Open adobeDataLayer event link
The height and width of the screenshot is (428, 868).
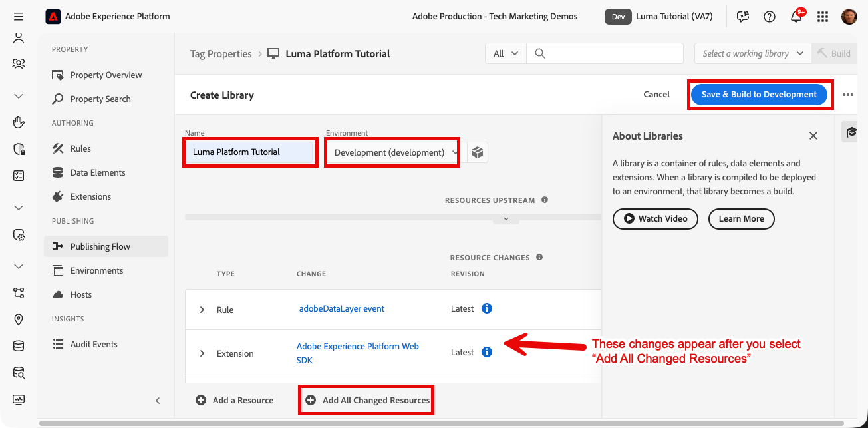click(342, 308)
